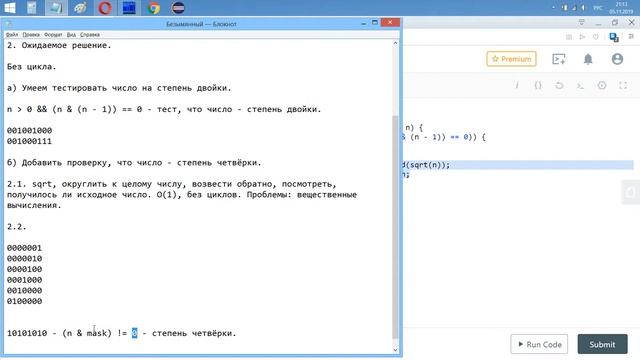This screenshot has width=640, height=360.
Task: Open the Windows Start button
Action: 10,8
